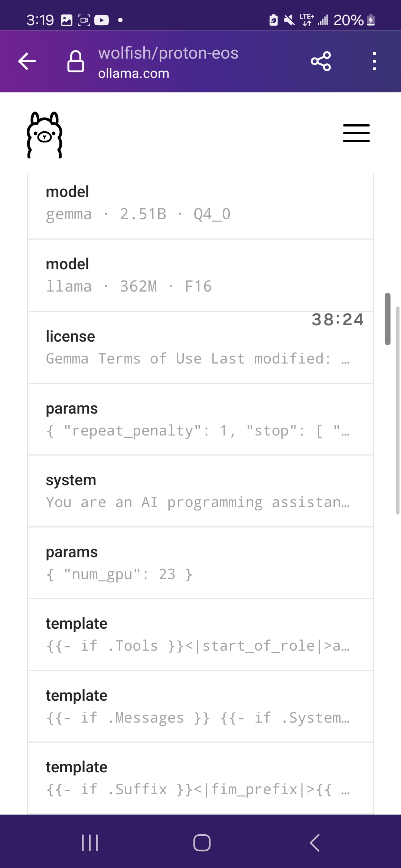Tap the padlock site security icon
The image size is (401, 868).
pyautogui.click(x=75, y=61)
